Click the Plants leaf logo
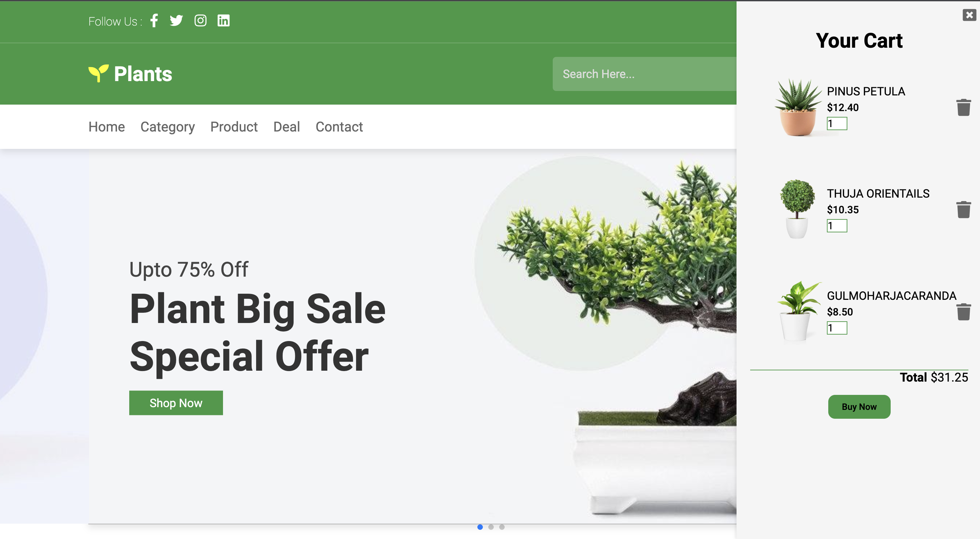980x539 pixels. [x=99, y=73]
